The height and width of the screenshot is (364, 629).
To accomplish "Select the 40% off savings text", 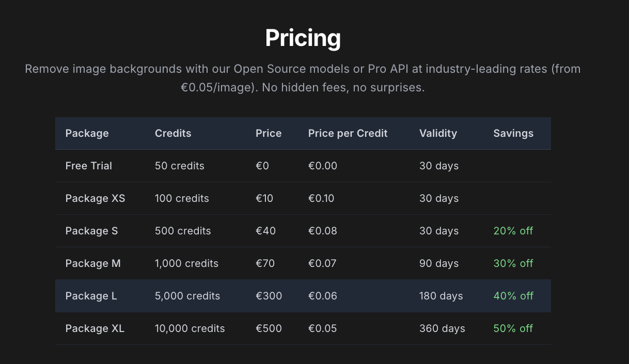I will pos(513,296).
